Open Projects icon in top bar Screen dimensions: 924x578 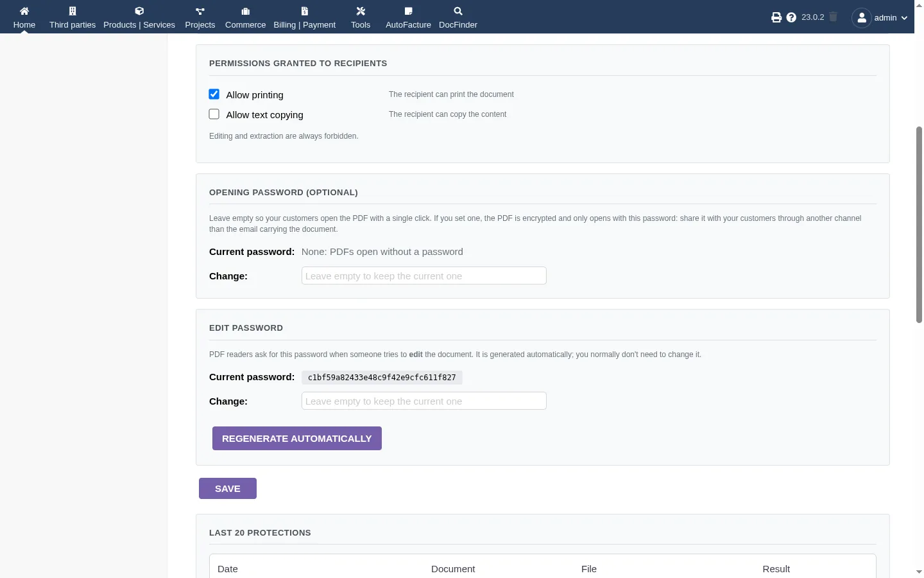coord(200,11)
